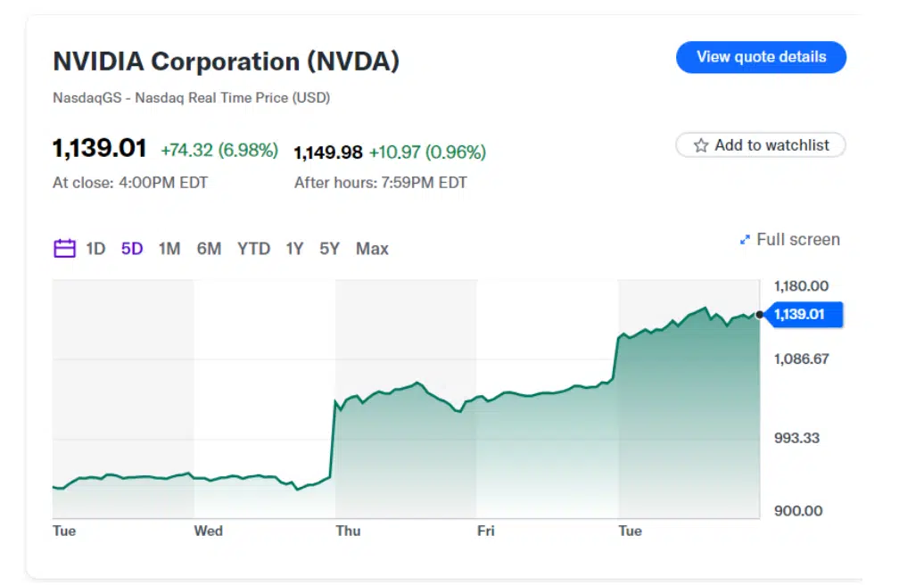924x585 pixels.
Task: Switch to the 1M time range
Action: [168, 249]
